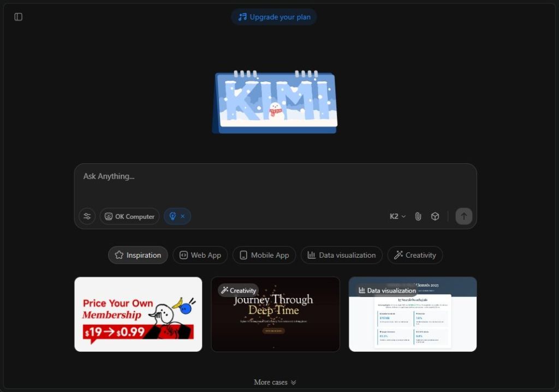The image size is (559, 392).
Task: Click the music note icon on the upgrade badge
Action: click(242, 17)
